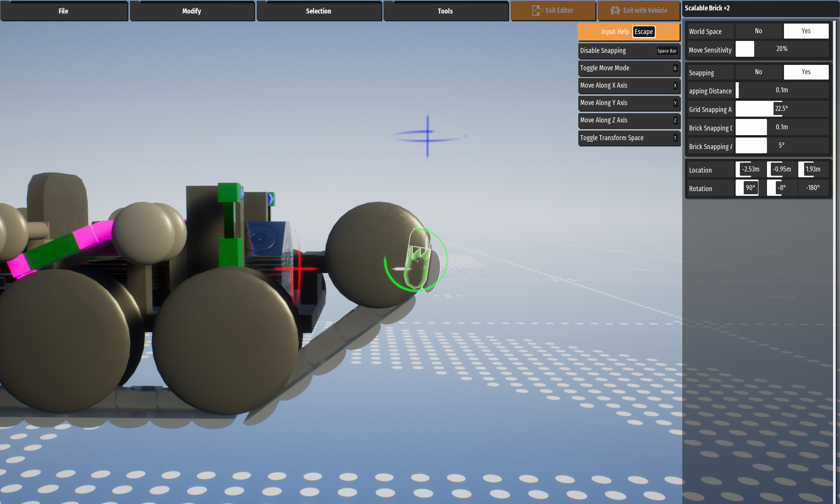Click the Exit with Vehicle car icon
This screenshot has width=840, height=504.
point(615,10)
